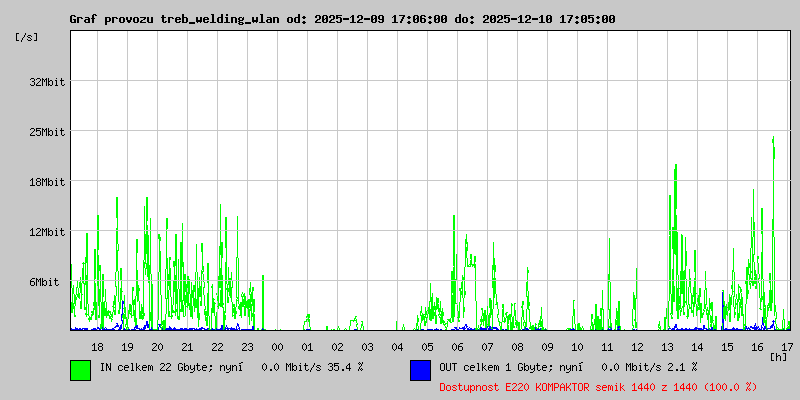Screen dimensions: 800x400
Task: Click the '25Mbit' y-axis label
Action: [47, 132]
